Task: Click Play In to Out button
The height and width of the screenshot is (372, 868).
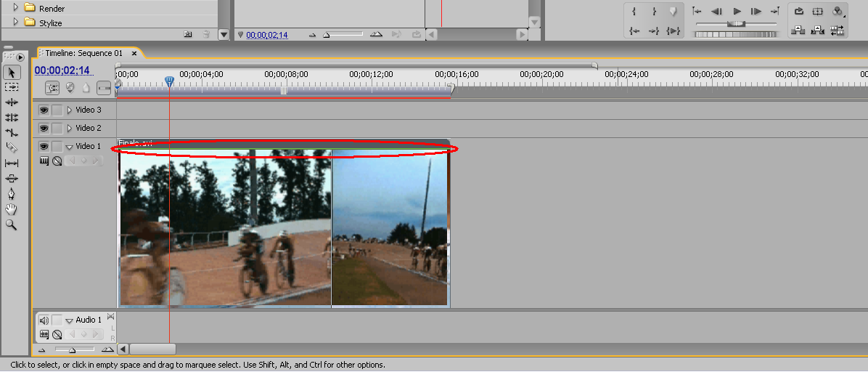Action: tap(673, 31)
